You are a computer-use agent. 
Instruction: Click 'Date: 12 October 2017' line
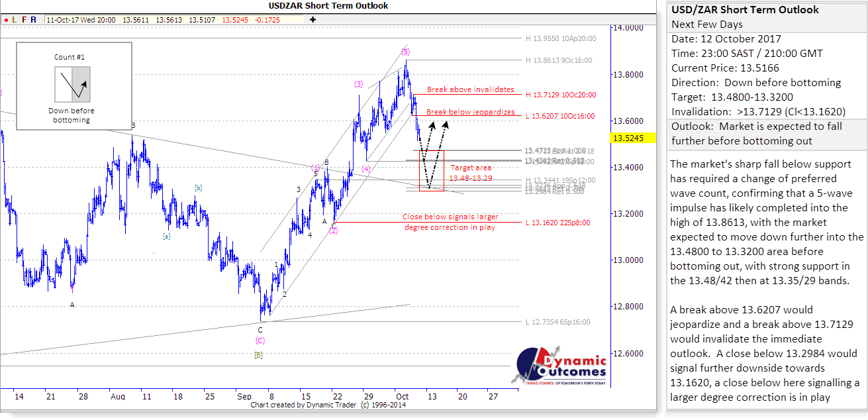point(726,39)
